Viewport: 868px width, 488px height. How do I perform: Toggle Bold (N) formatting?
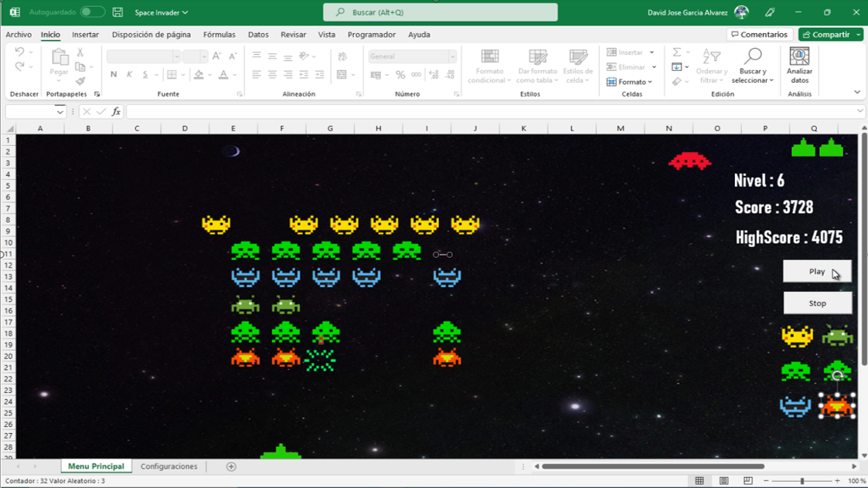pos(114,75)
